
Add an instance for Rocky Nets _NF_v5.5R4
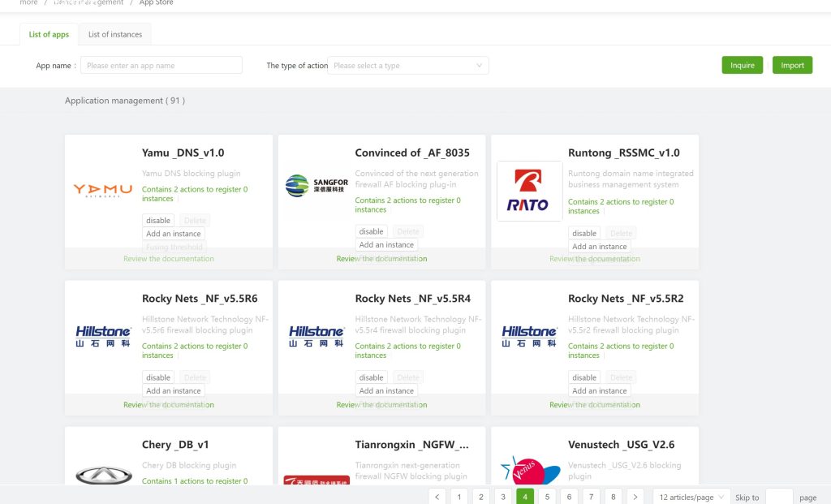[x=386, y=390]
